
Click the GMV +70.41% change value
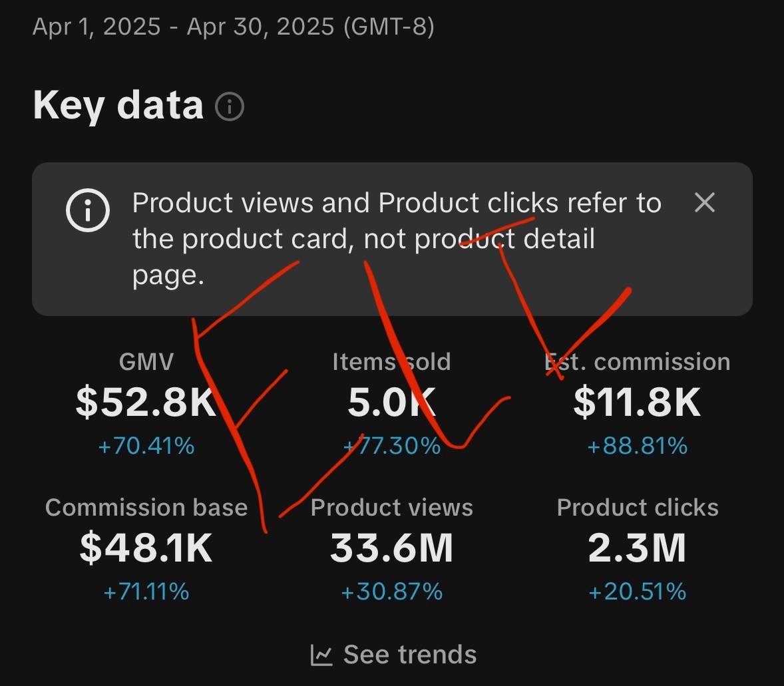click(146, 446)
